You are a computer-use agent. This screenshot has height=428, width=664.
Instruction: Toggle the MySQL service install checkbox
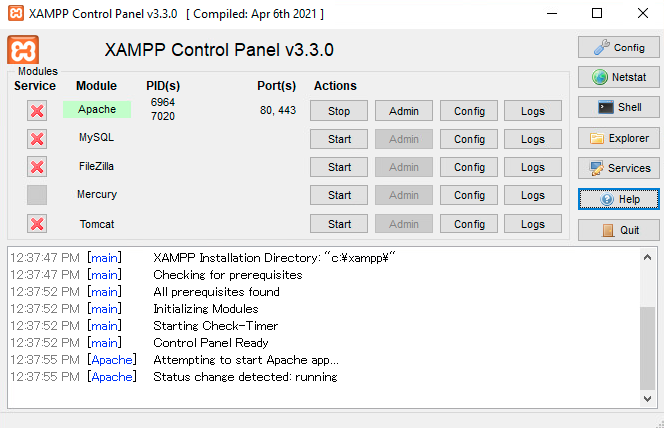pyautogui.click(x=37, y=139)
